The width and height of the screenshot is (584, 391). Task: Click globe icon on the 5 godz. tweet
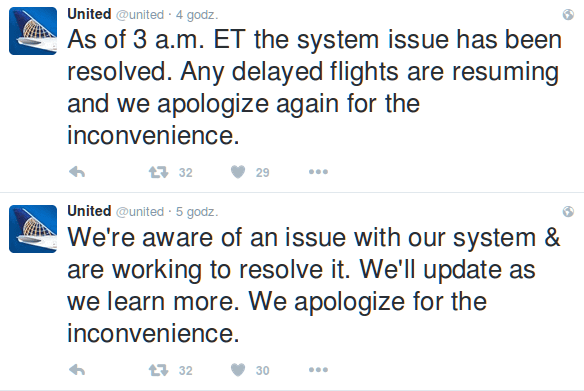tap(568, 212)
